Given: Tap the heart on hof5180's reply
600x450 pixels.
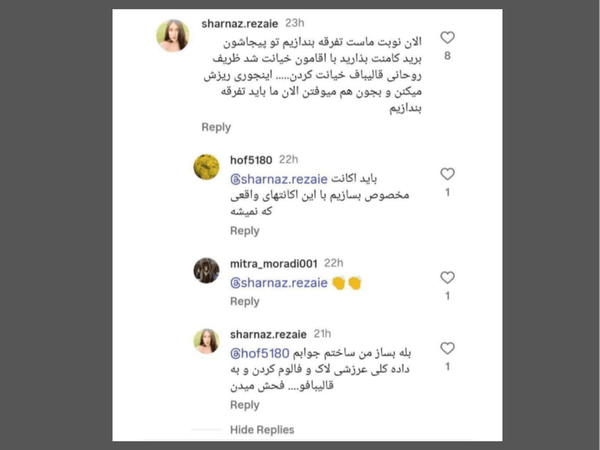Looking at the screenshot, I should tap(447, 173).
